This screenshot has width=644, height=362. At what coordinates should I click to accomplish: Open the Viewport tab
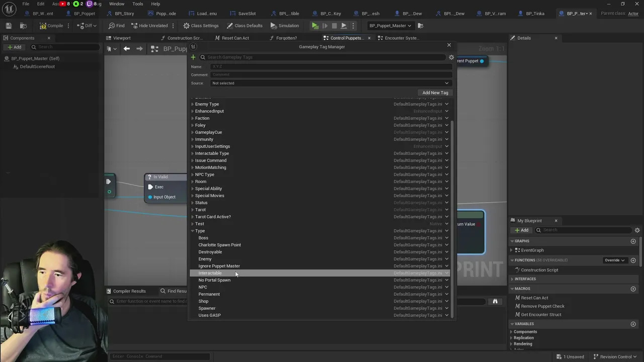[118, 38]
